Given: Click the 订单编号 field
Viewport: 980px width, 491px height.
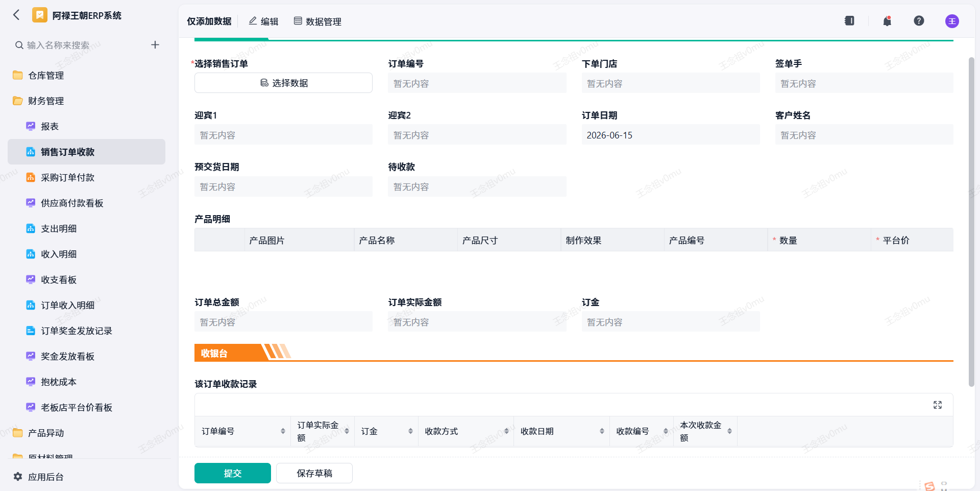Looking at the screenshot, I should (x=477, y=83).
